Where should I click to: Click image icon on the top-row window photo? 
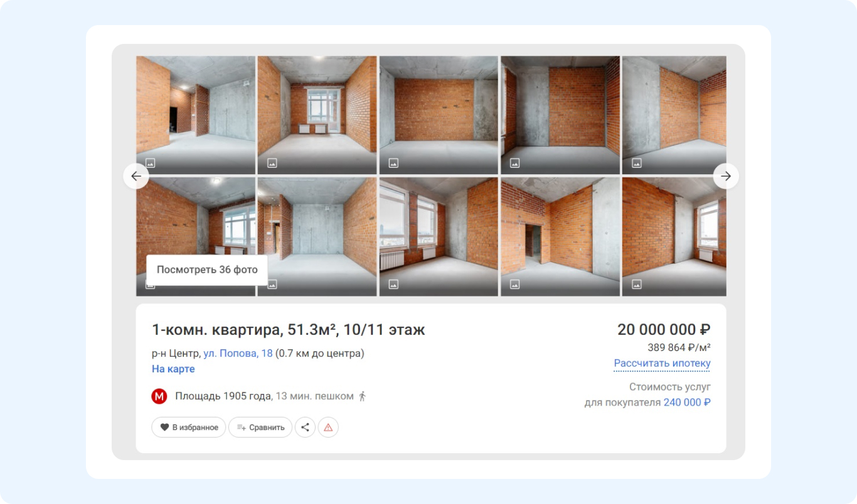[x=272, y=163]
